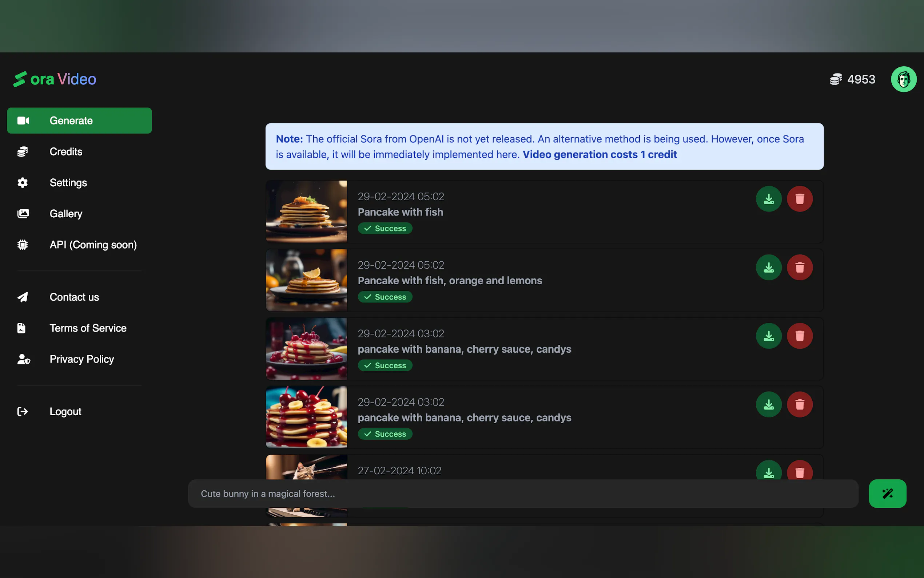Open the first pancake with fish thumbnail
The width and height of the screenshot is (924, 578).
point(306,211)
